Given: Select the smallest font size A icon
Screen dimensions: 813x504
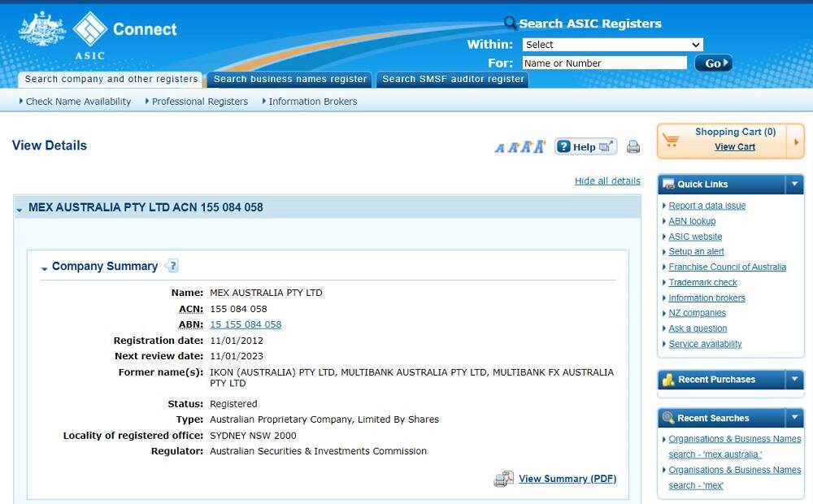Looking at the screenshot, I should pyautogui.click(x=499, y=149).
